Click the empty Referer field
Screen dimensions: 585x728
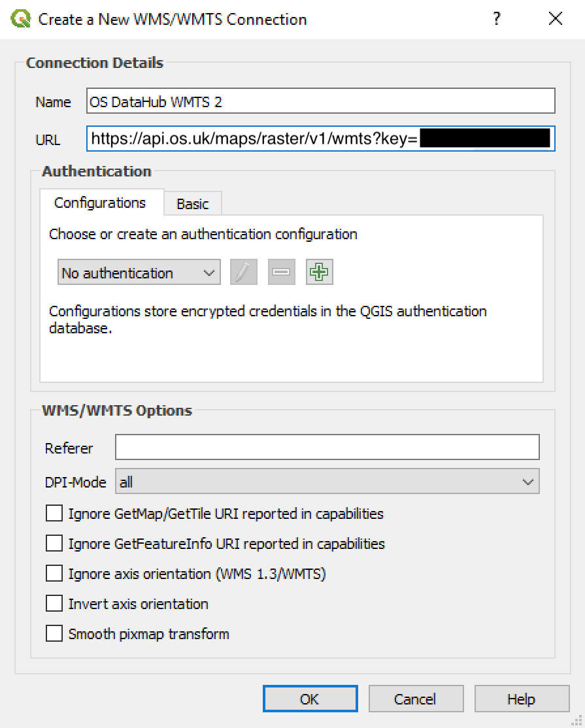327,447
